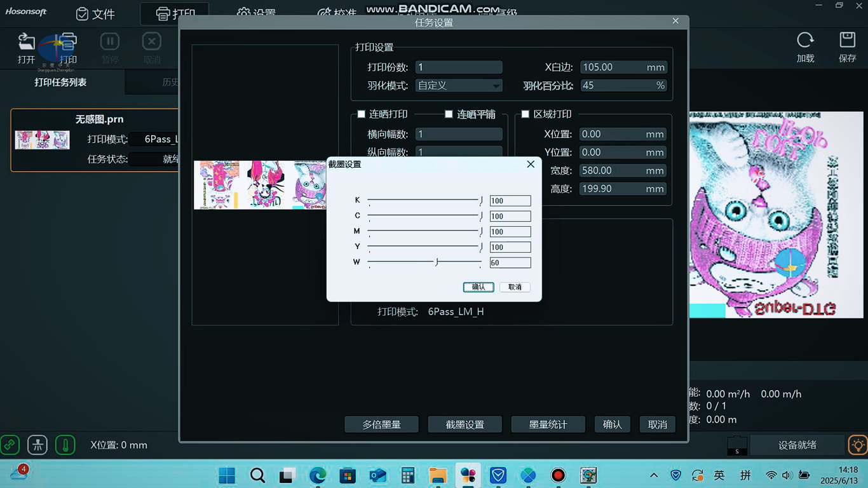Click the 截墨设置 button at bottom
The width and height of the screenshot is (868, 488).
click(x=465, y=424)
